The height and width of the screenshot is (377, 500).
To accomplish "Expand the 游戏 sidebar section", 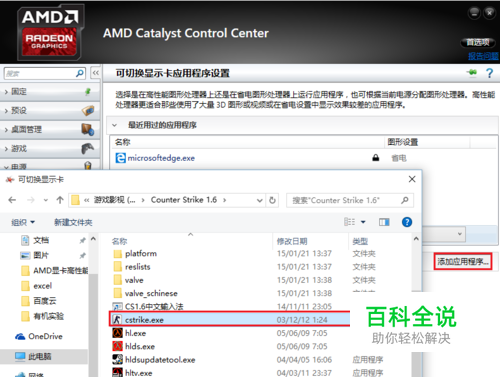I will point(6,149).
